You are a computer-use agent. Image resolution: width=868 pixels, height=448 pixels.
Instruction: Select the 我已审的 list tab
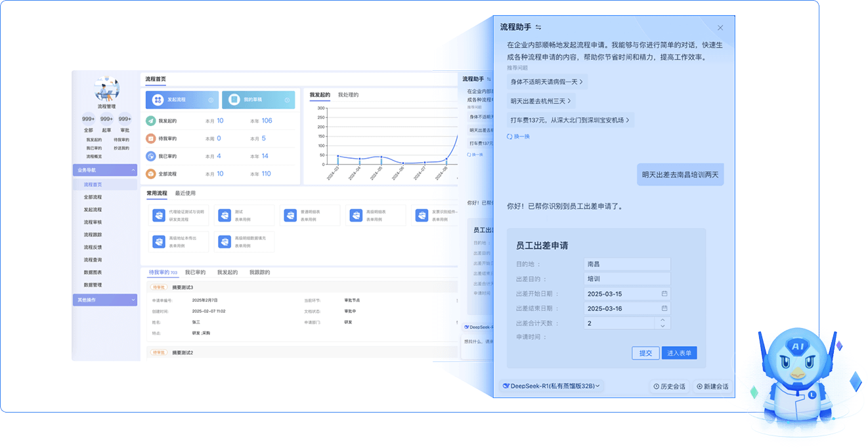click(x=195, y=272)
